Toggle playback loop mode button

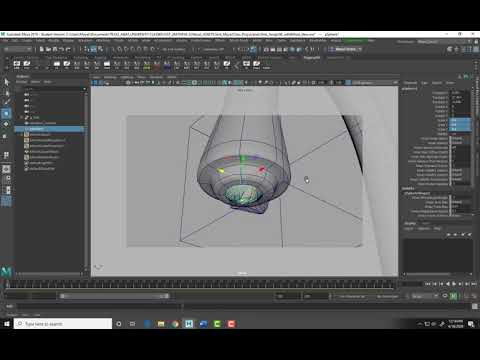[445, 296]
